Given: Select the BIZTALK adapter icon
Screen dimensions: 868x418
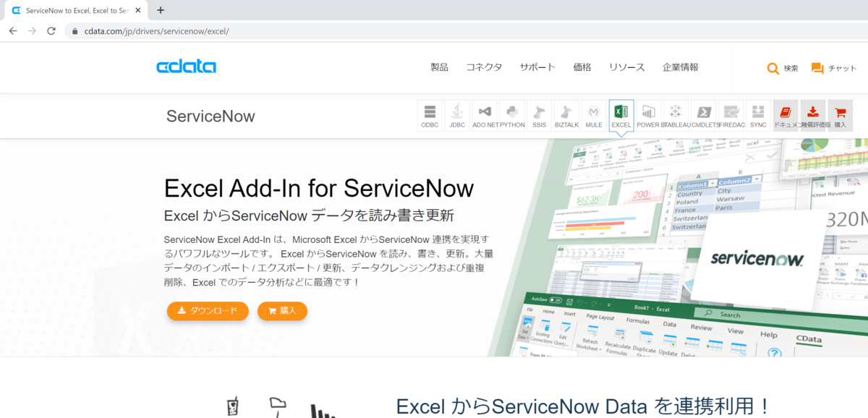Looking at the screenshot, I should [x=566, y=114].
